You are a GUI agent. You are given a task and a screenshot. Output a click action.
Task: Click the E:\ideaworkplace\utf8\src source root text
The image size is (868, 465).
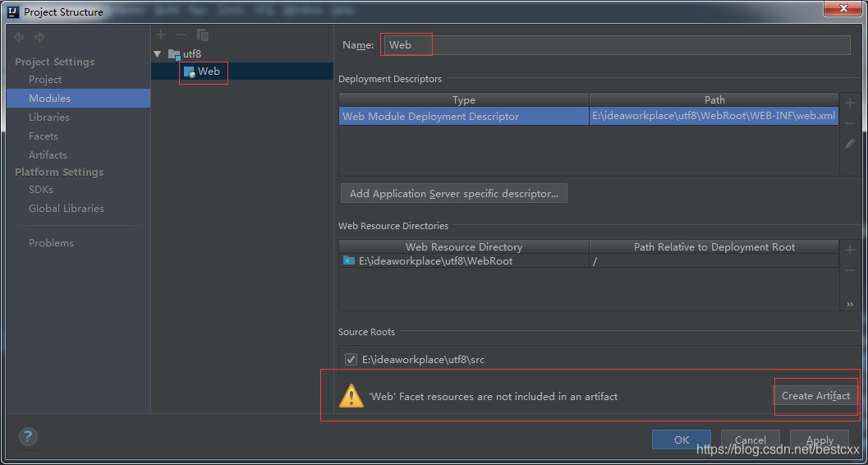[x=424, y=359]
